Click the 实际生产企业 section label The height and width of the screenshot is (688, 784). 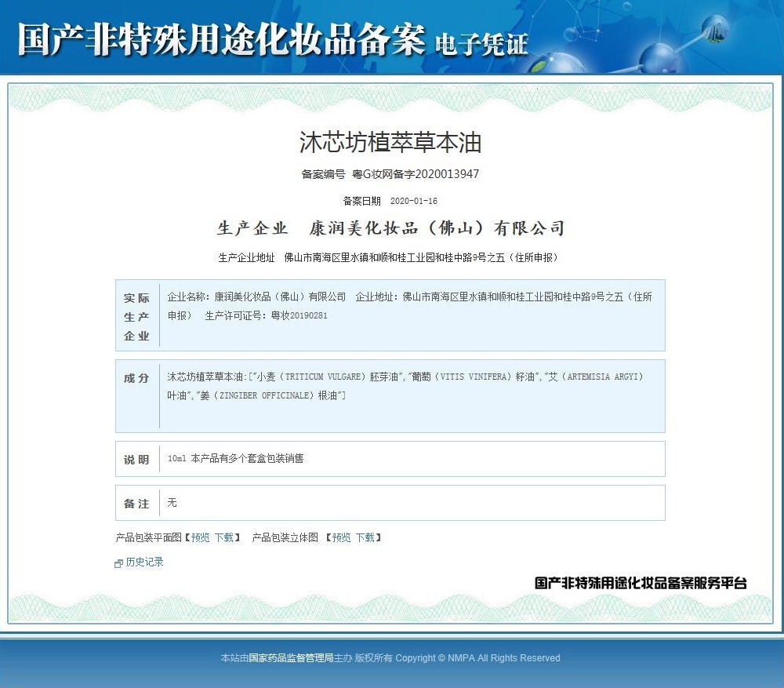coord(136,317)
